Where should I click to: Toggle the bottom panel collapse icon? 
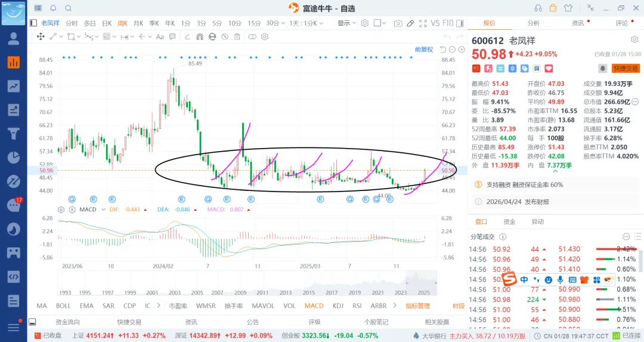32,322
